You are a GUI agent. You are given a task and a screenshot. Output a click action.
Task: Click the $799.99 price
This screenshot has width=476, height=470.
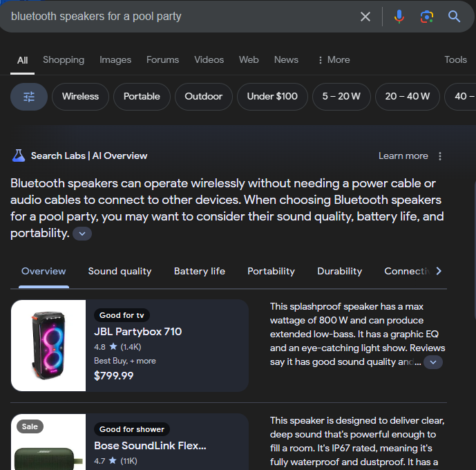113,376
